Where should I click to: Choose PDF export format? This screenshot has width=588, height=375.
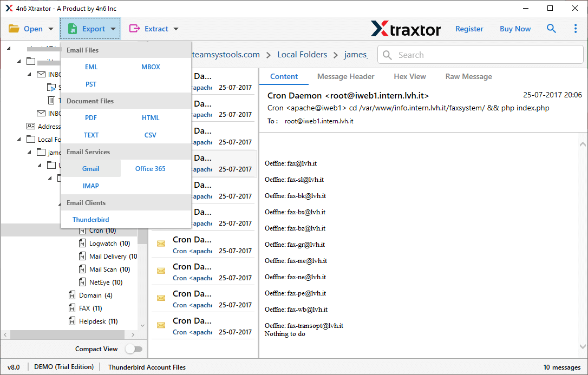click(91, 118)
